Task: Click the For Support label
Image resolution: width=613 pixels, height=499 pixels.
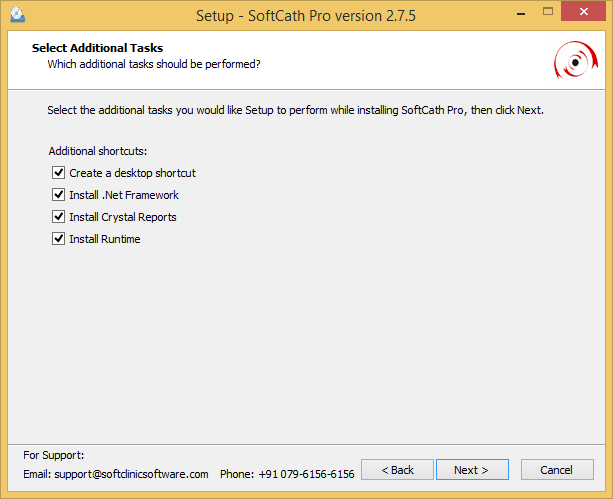Action: [54, 455]
